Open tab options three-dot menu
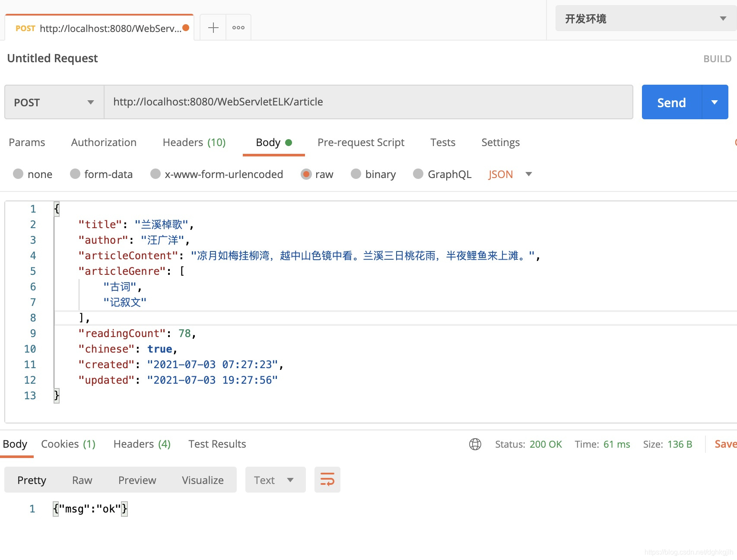Screen dimensions: 737x560 pyautogui.click(x=238, y=28)
